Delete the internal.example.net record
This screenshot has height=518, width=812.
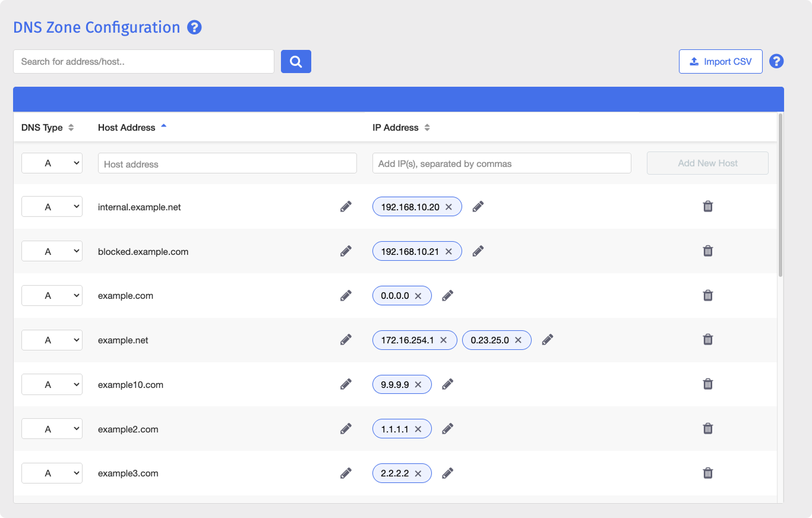click(708, 206)
